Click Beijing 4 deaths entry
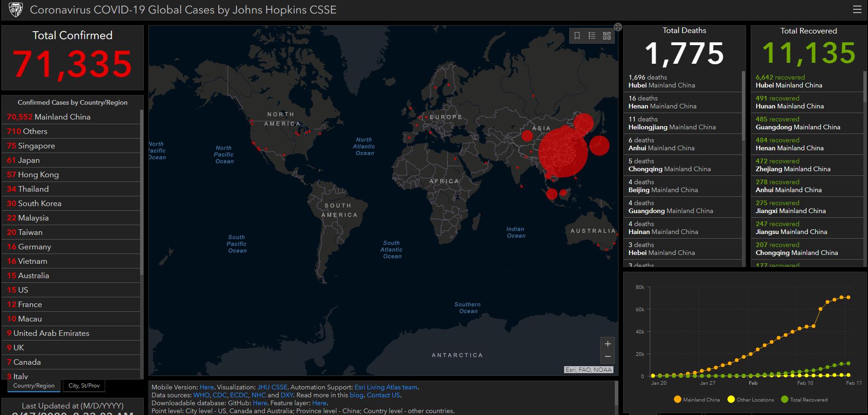Viewport: 868px width, 415px height. (682, 186)
